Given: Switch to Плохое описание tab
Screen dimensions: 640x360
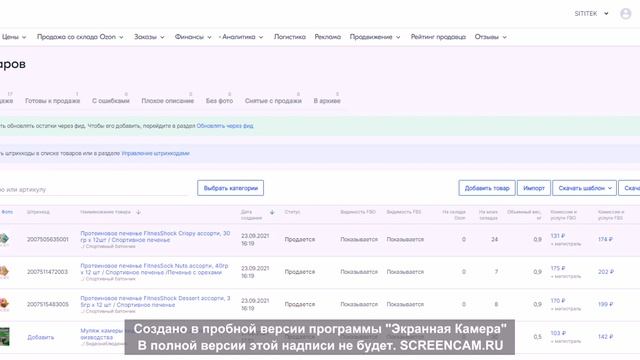Looking at the screenshot, I should [x=167, y=100].
